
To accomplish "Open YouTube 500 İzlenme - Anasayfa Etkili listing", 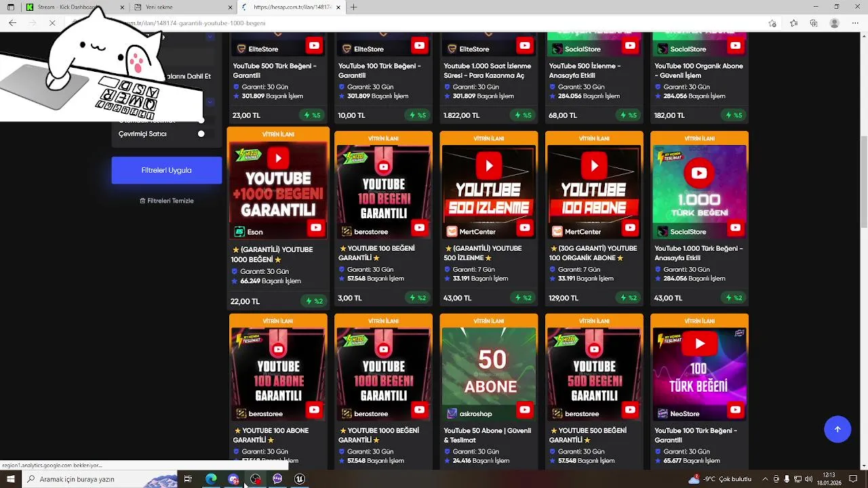I will click(585, 70).
